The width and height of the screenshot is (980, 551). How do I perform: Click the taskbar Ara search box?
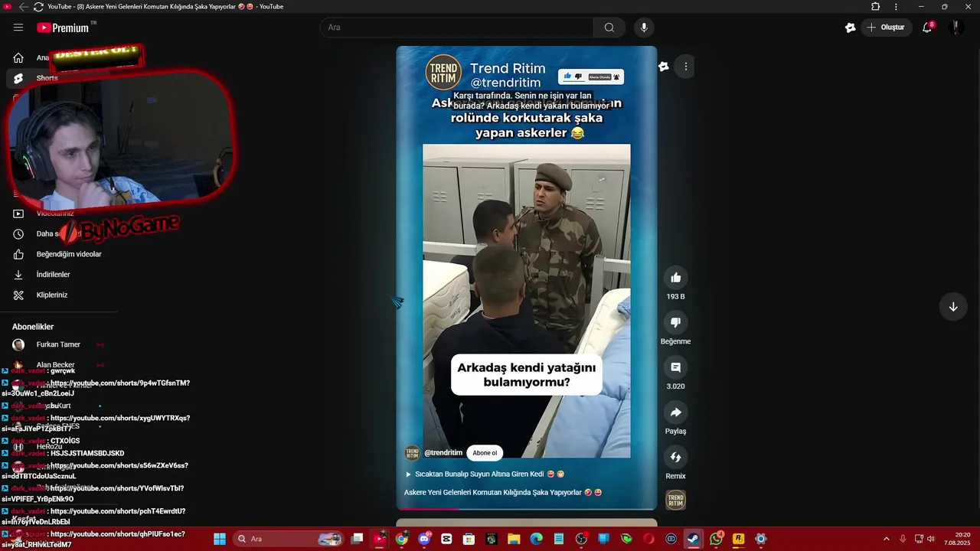pyautogui.click(x=288, y=539)
